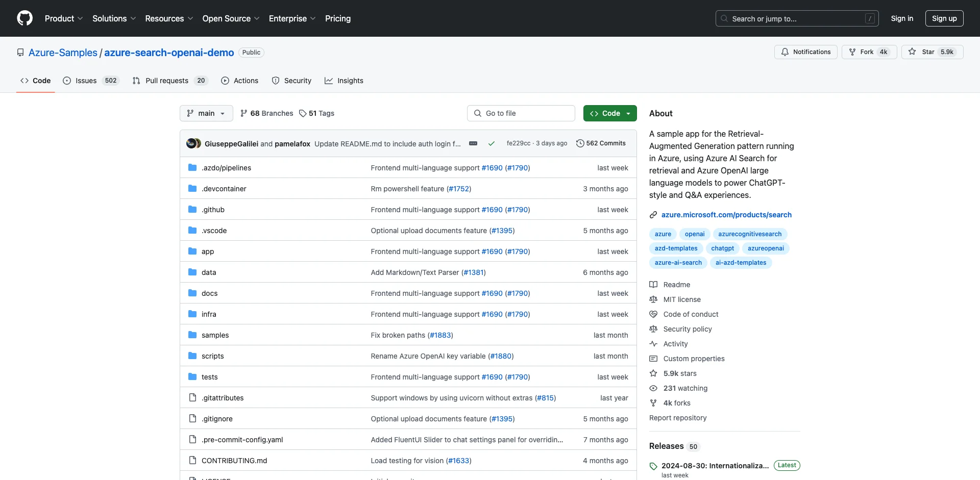
Task: Click the Sign up button
Action: [944, 18]
